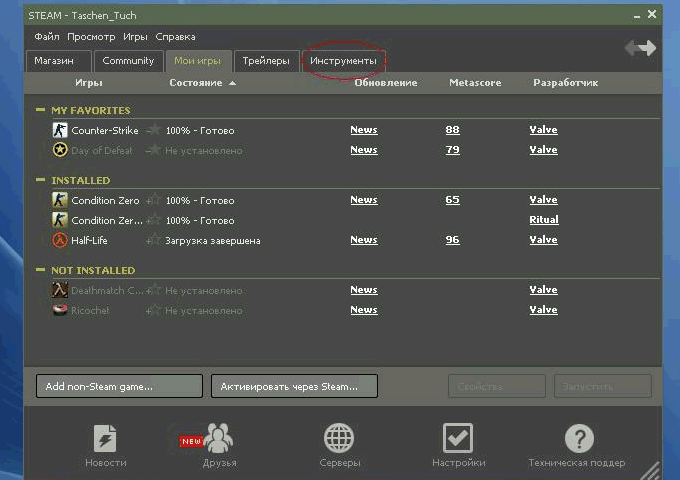Add first Condition Zero to favorites star
680x480 pixels.
[154, 199]
